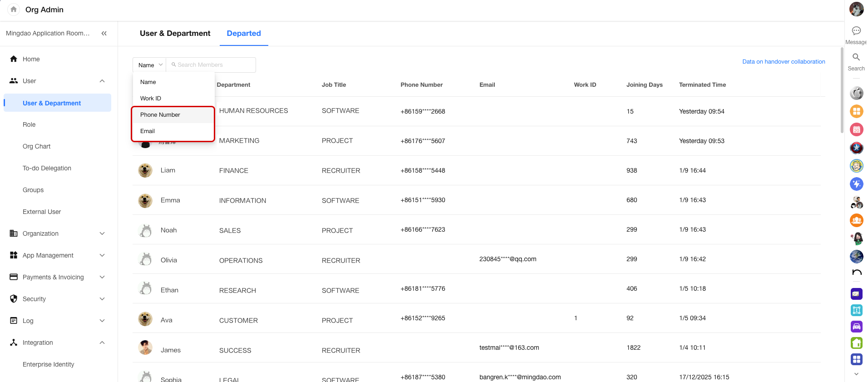This screenshot has height=382, width=868.
Task: Click the Search magnifier in right rail
Action: (856, 57)
